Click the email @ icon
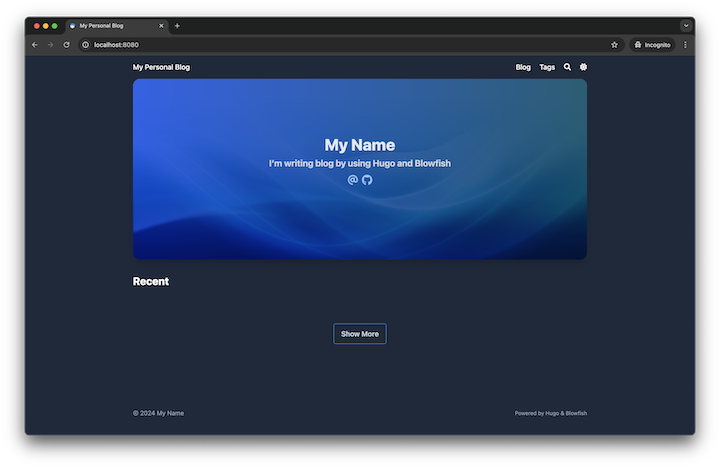720x468 pixels. point(353,180)
